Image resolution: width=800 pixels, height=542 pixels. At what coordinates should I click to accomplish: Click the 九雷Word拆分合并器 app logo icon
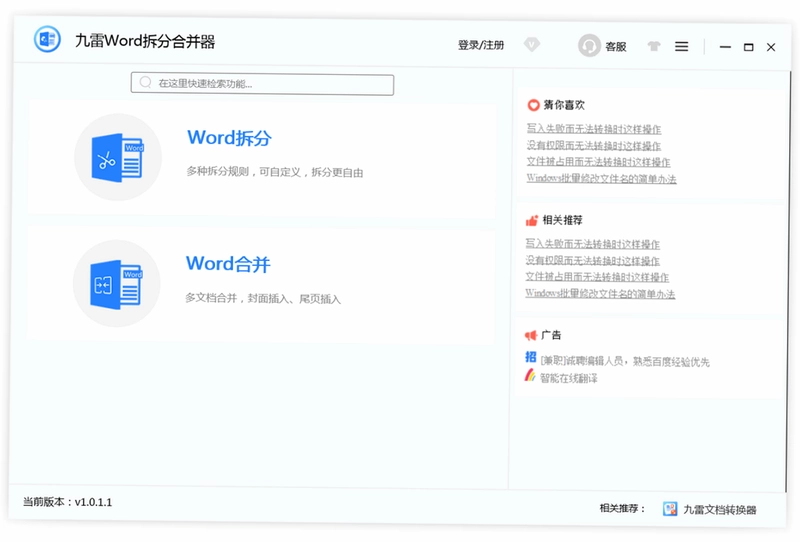(x=47, y=39)
